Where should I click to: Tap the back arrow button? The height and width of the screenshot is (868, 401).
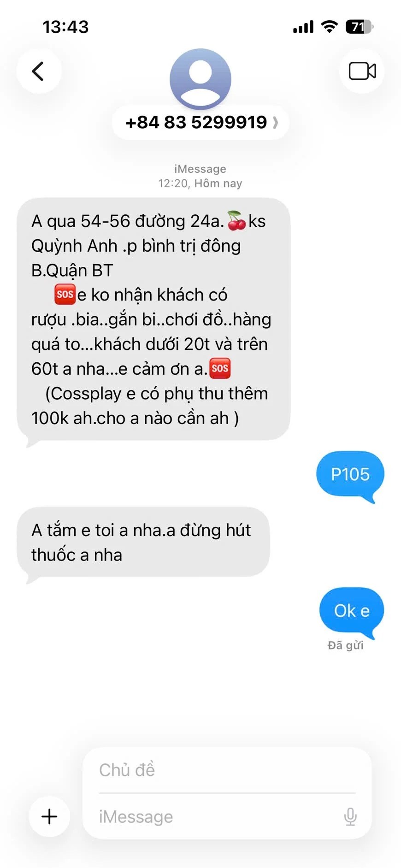[39, 71]
